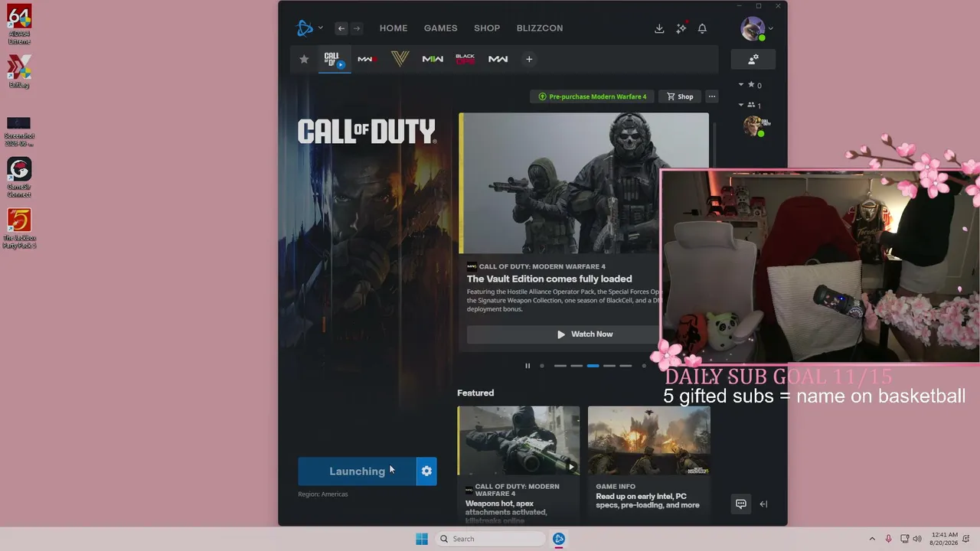Screen dimensions: 980x551
Task: Collapse the friends sidebar with arrow icon
Action: (763, 504)
